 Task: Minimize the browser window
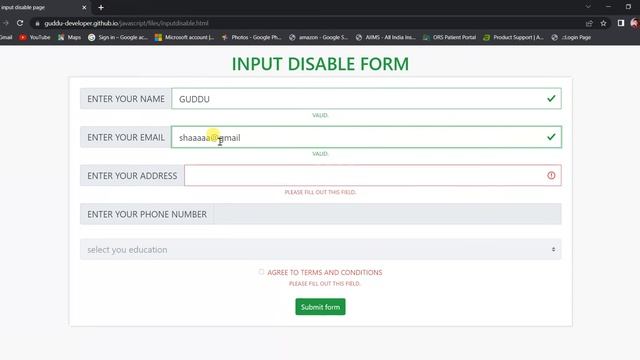click(608, 7)
